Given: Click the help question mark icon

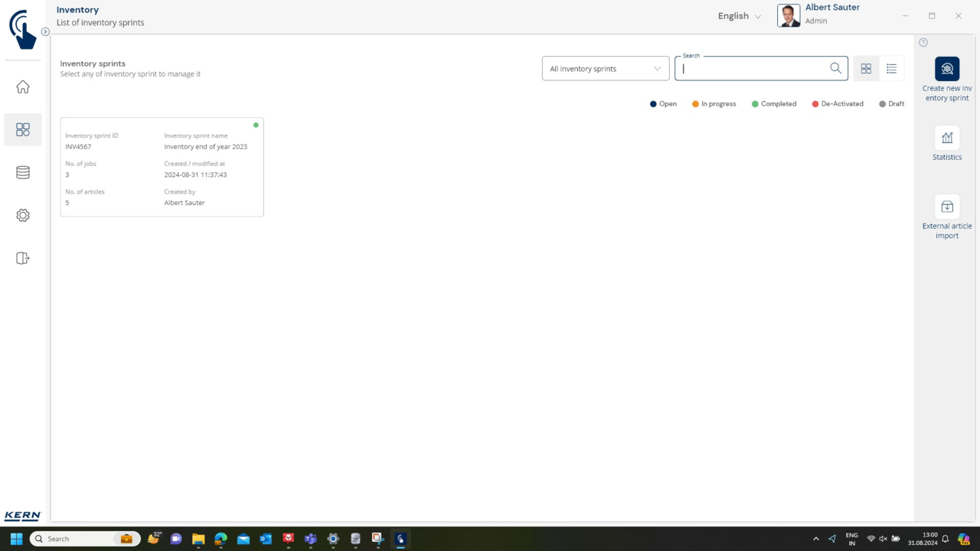Looking at the screenshot, I should tap(923, 43).
